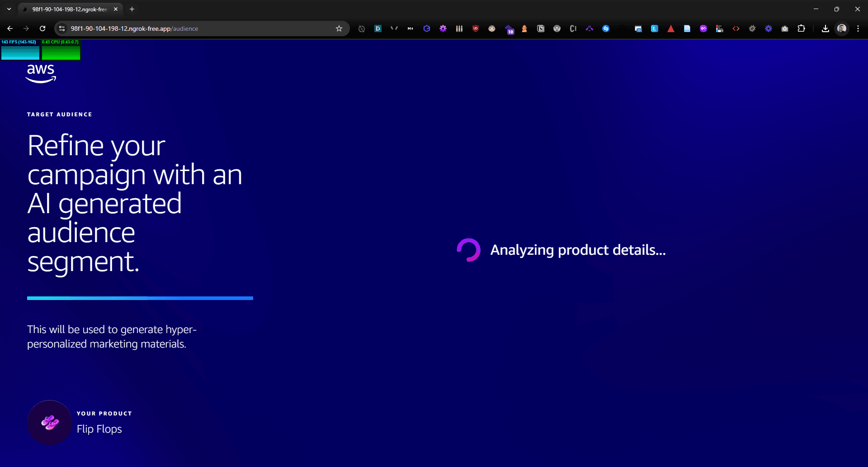Reload the current page
Screen dimensions: 868x467
pos(42,29)
